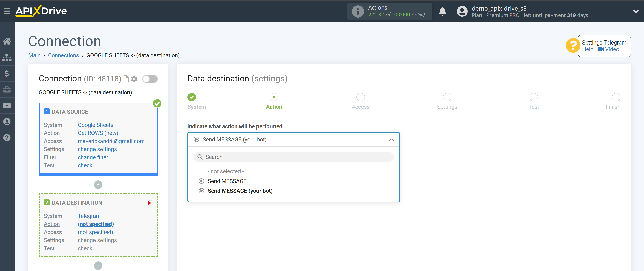Click the DATA SOURCE block header
644x271 pixels.
click(70, 112)
